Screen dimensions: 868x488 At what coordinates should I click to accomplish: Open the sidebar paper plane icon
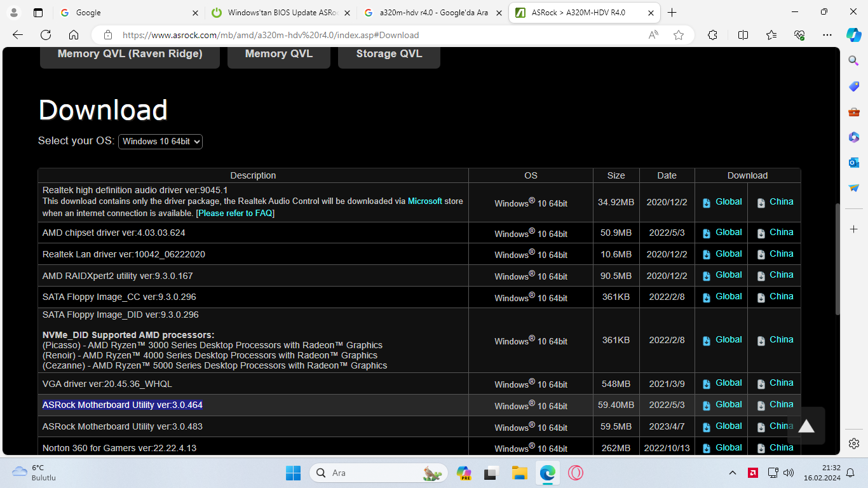tap(854, 188)
